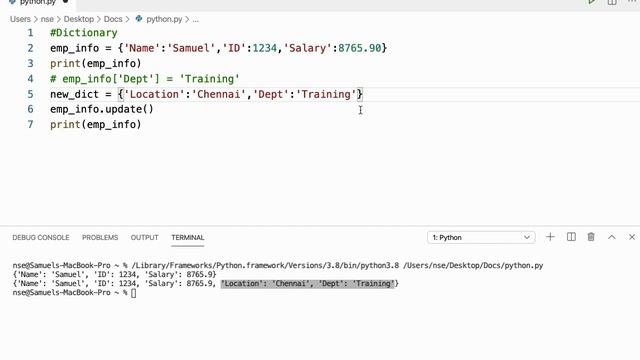Click the value 8765.90 on line 2

[360, 48]
